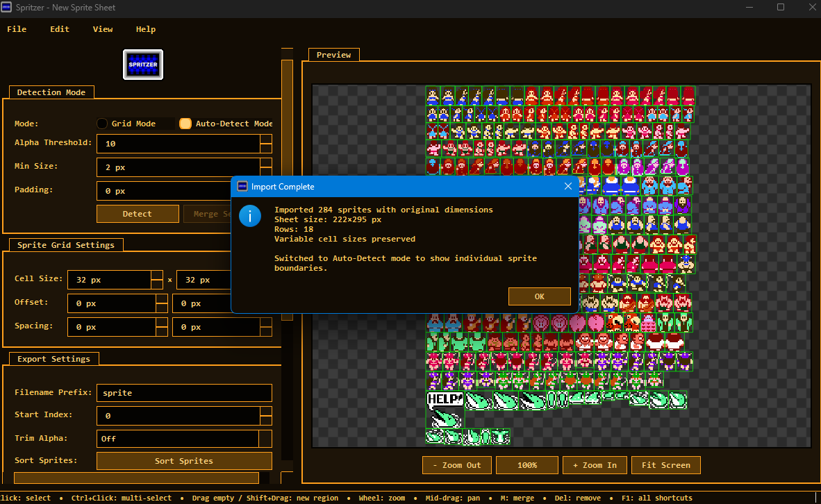Click the Fit Screen button
The height and width of the screenshot is (504, 821).
(666, 465)
